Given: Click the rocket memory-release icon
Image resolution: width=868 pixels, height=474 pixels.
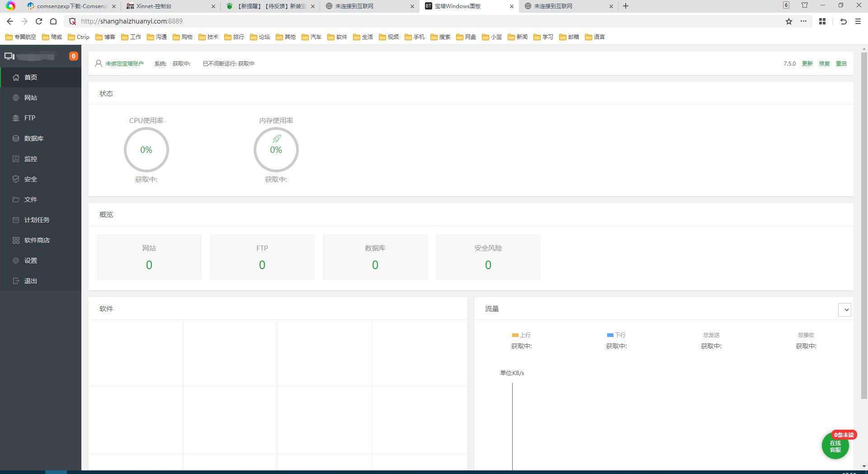Looking at the screenshot, I should pos(277,139).
